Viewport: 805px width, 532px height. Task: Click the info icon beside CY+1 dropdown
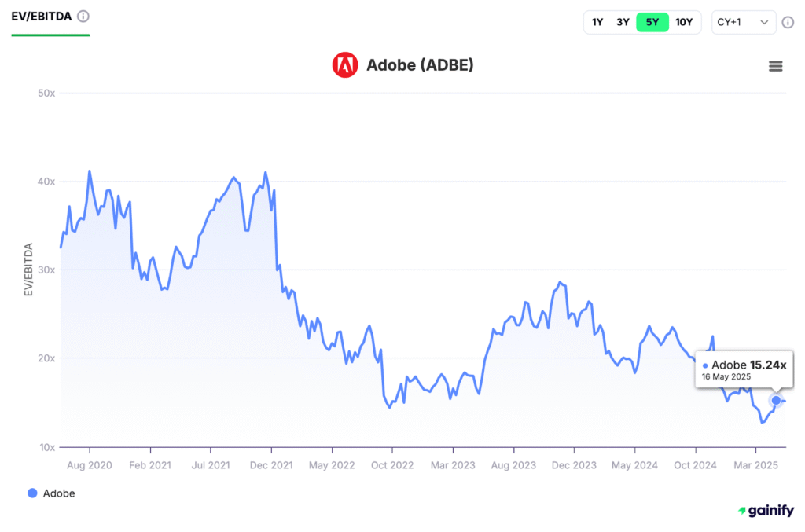pos(788,23)
